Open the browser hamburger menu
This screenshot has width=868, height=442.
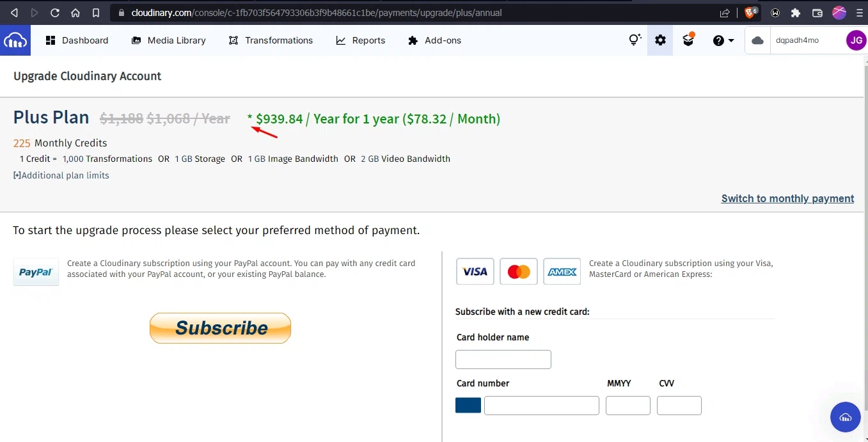coord(860,13)
